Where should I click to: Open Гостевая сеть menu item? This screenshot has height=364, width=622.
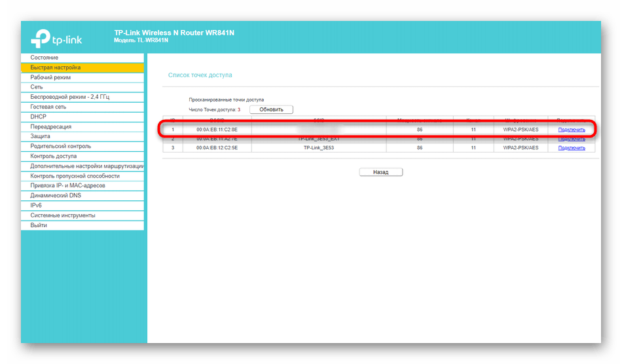point(48,107)
